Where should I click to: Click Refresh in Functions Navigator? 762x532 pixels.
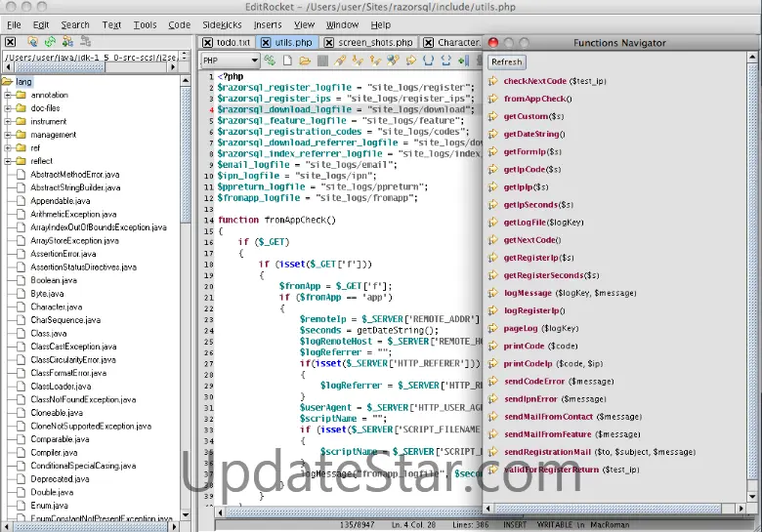(x=506, y=61)
